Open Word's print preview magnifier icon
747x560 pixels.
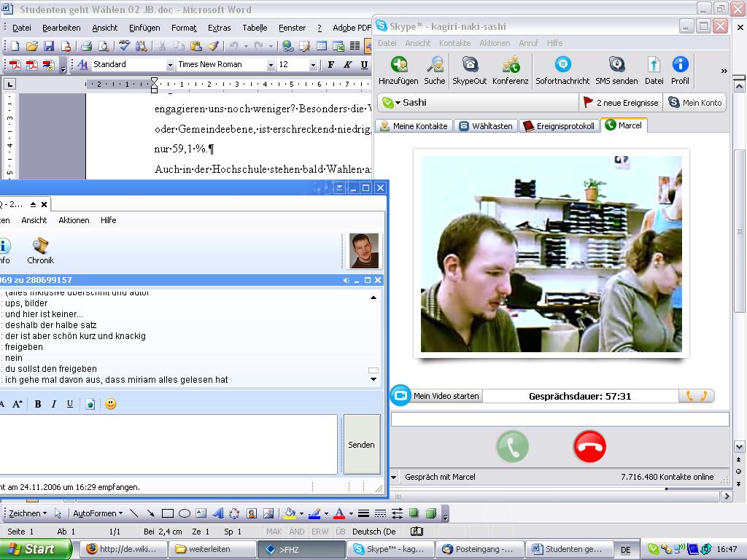(103, 46)
